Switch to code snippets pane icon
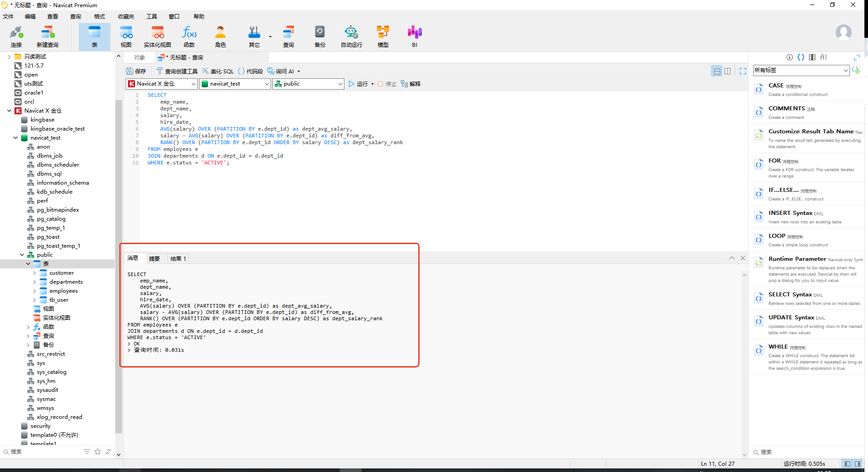Screen dimensions: 868x472 [x=801, y=57]
